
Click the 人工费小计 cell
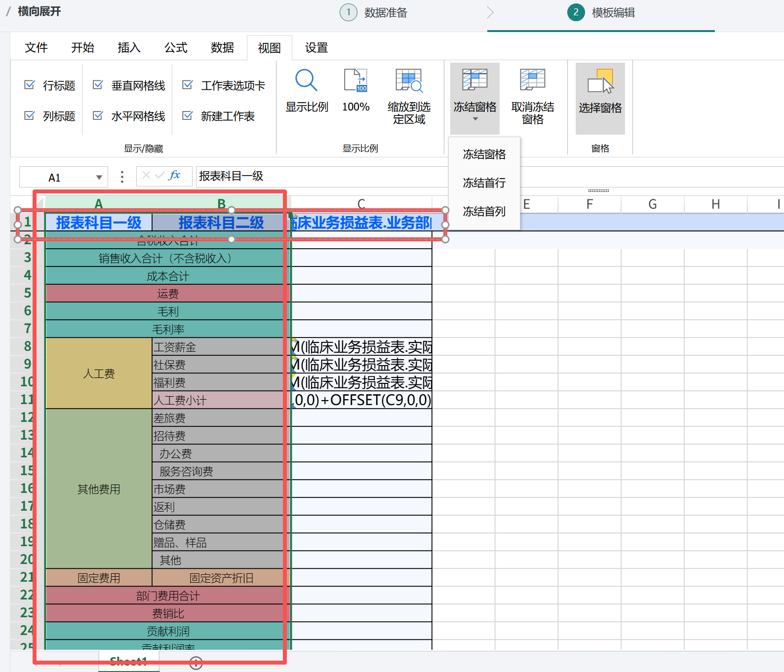coord(221,400)
